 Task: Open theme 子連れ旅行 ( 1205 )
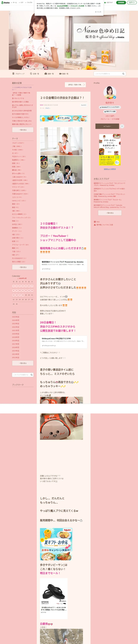pyautogui.click(x=19, y=190)
